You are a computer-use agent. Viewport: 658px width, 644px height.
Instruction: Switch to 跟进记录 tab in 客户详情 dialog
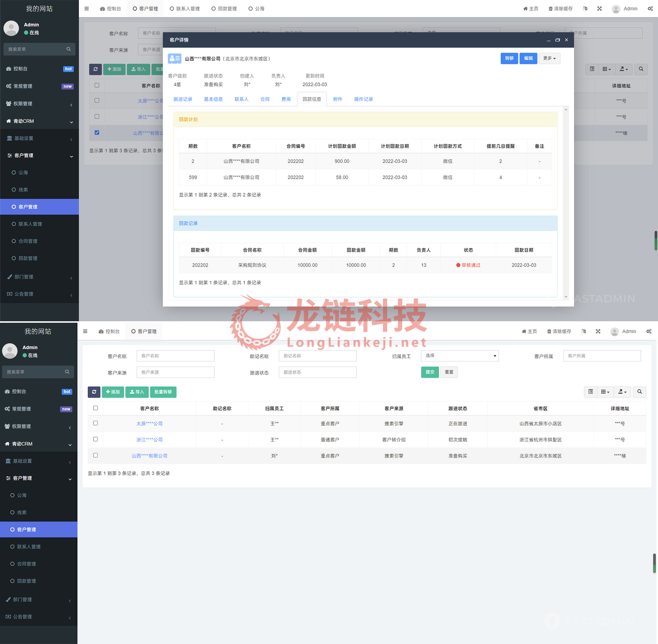click(183, 99)
